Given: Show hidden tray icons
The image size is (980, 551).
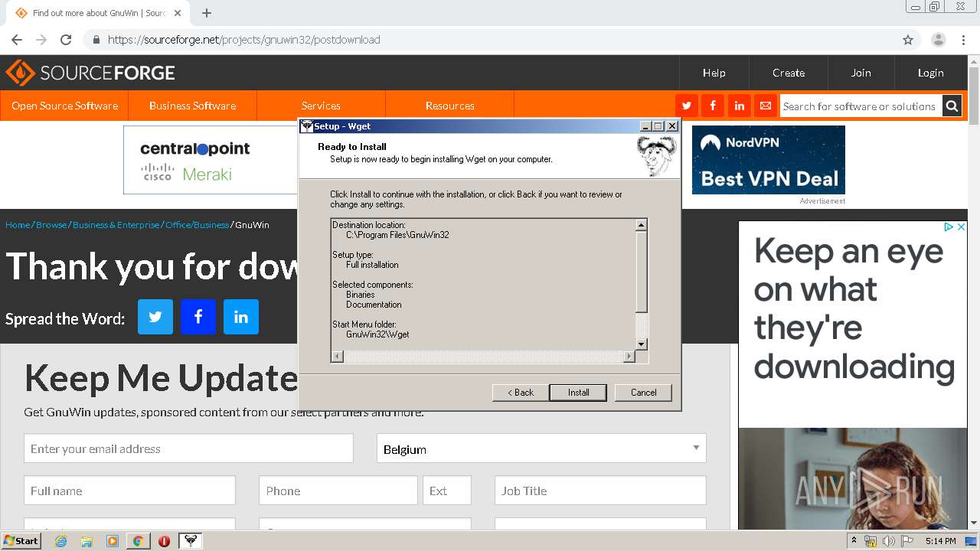Looking at the screenshot, I should click(x=854, y=540).
